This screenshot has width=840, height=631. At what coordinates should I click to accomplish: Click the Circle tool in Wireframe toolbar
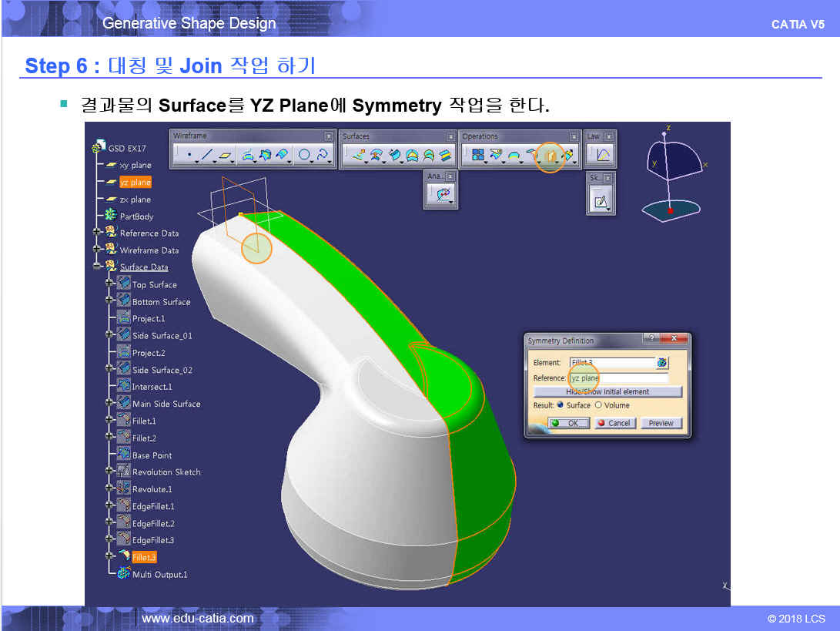pos(305,156)
